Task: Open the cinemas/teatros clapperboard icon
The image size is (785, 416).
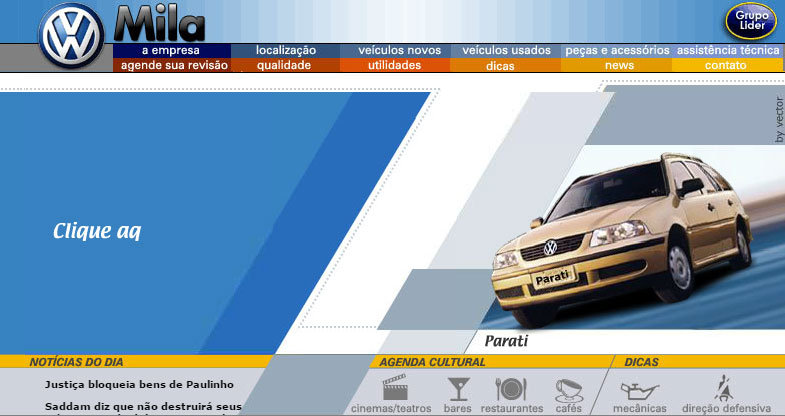Action: (395, 387)
